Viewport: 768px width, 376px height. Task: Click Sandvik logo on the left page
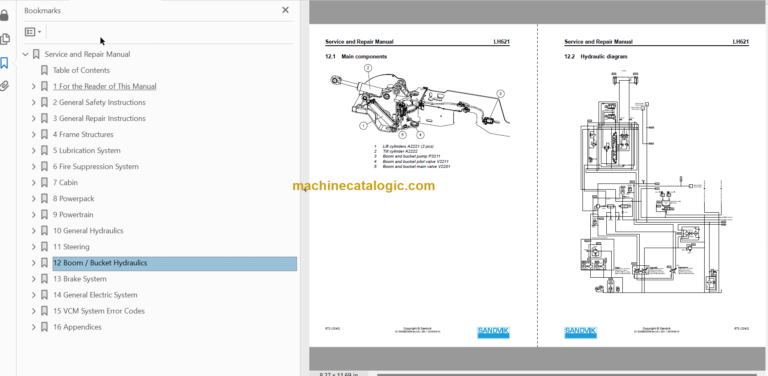pos(493,332)
